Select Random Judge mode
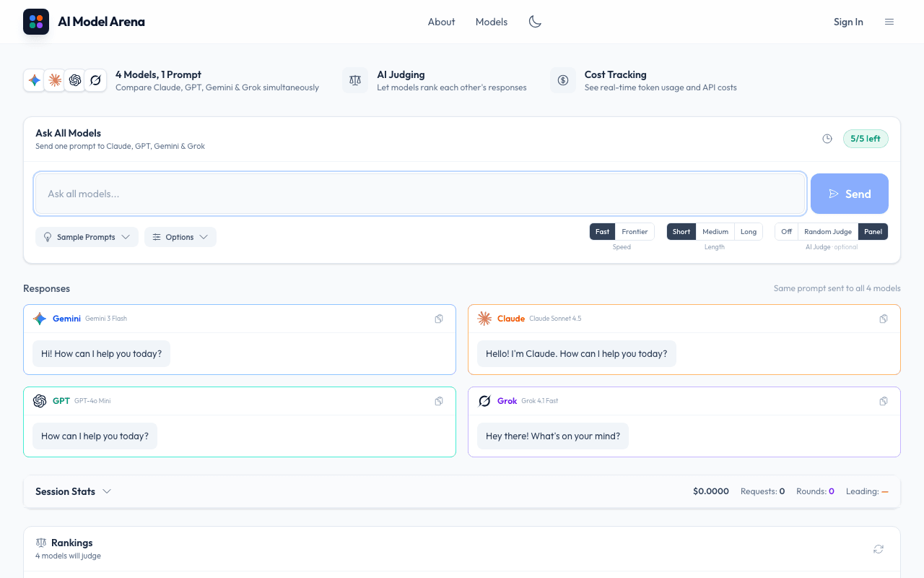Screen dimensions: 924x578 827,232
